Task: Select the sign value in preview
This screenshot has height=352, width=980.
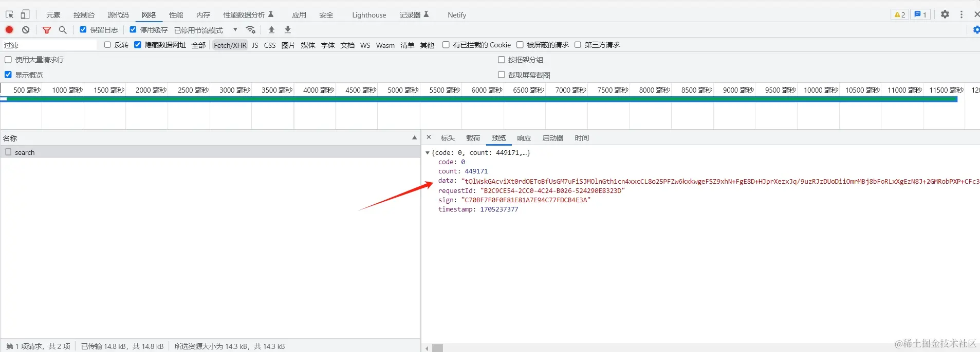Action: (x=526, y=200)
